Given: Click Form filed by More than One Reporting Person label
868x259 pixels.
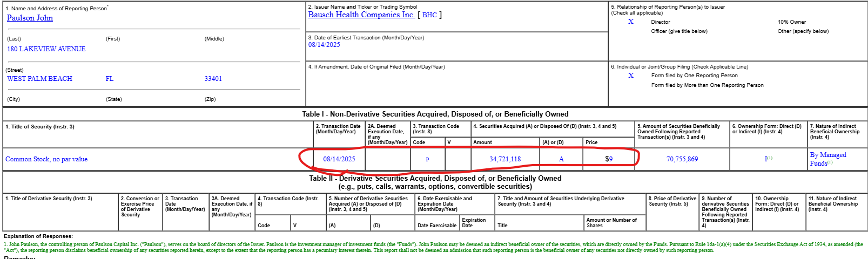Looking at the screenshot, I should [x=708, y=85].
